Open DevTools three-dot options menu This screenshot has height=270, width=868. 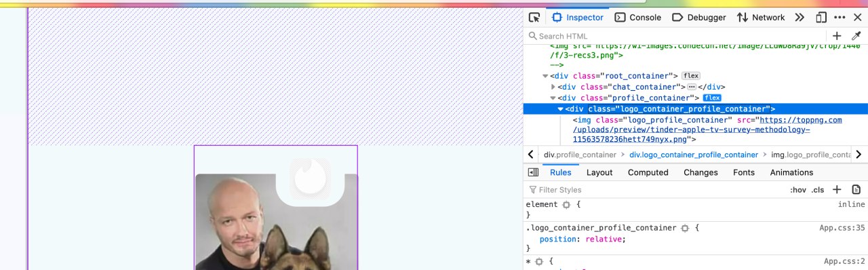click(x=840, y=18)
